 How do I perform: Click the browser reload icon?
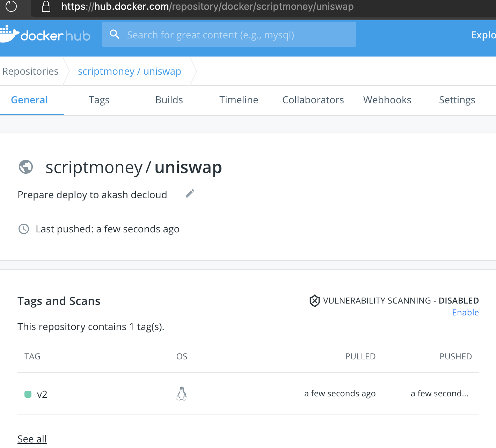tap(11, 6)
